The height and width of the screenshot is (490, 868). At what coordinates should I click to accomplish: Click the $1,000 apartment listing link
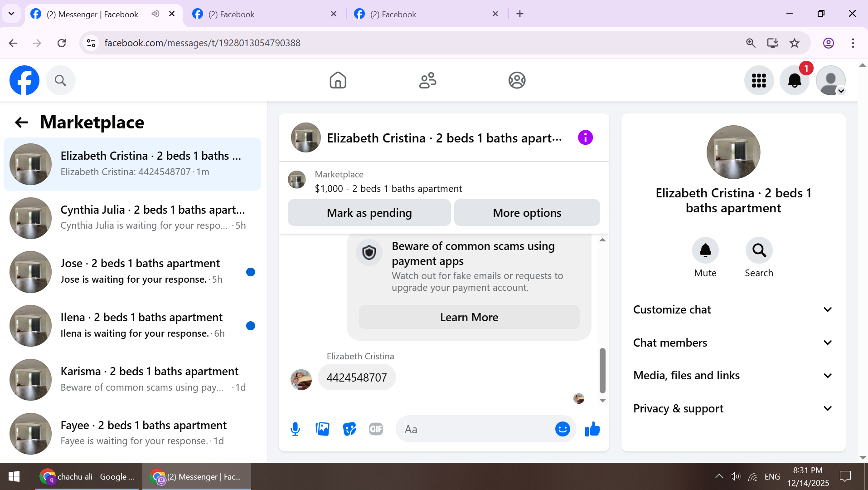click(x=388, y=189)
